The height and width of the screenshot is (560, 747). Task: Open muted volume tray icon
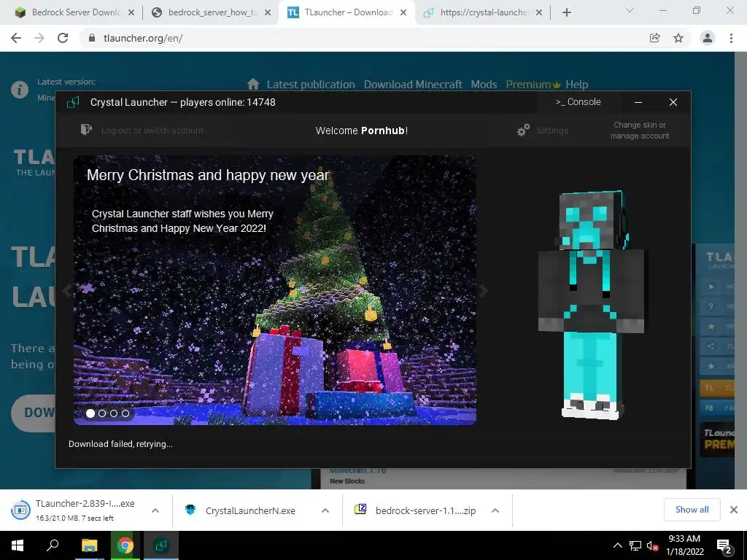pos(652,545)
